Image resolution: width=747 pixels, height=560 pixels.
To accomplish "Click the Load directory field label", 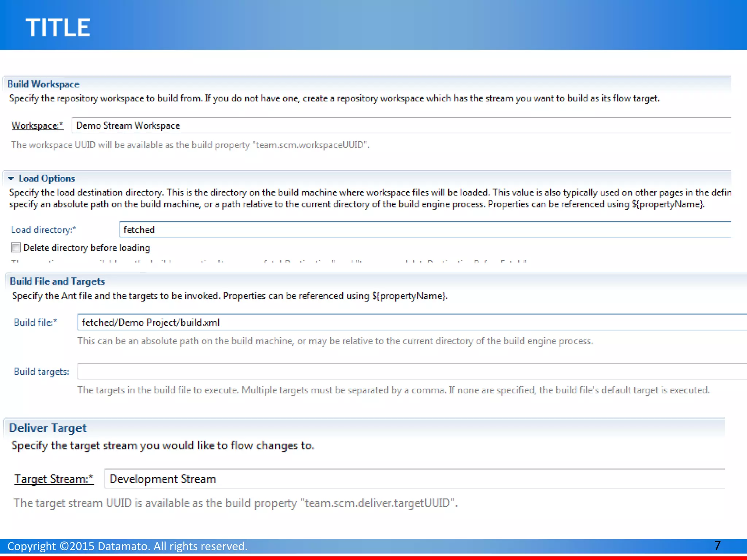I will point(43,230).
